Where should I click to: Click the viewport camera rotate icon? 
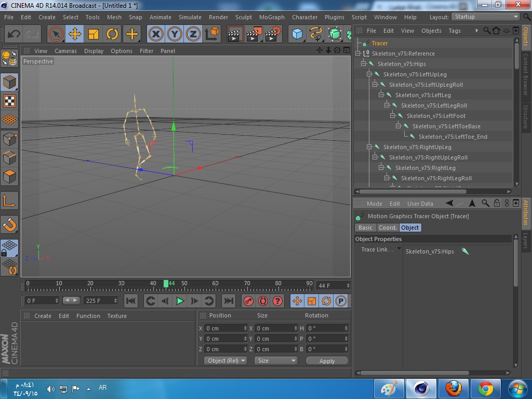(x=337, y=50)
